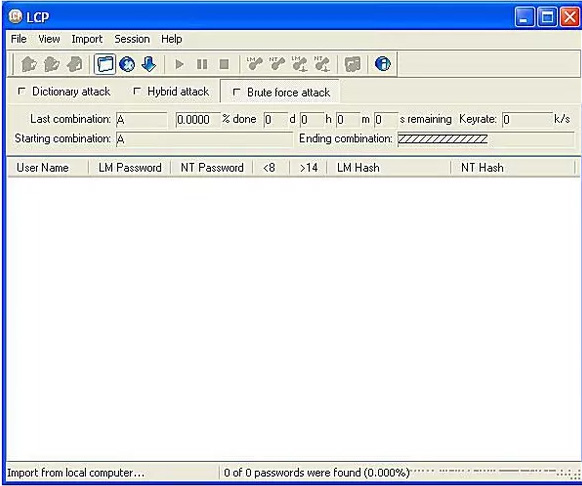
Task: Click the 0.0000 % done field
Action: 198,120
